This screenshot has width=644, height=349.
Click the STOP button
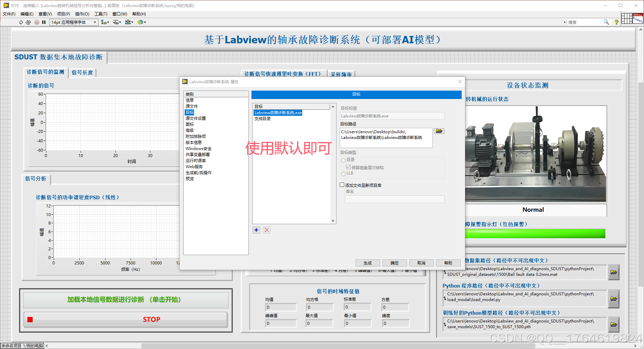(x=126, y=319)
